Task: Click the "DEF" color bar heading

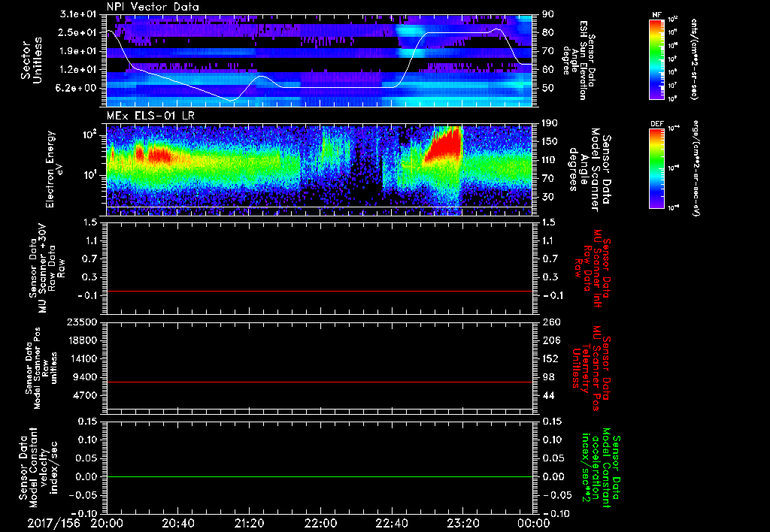Action: 656,124
